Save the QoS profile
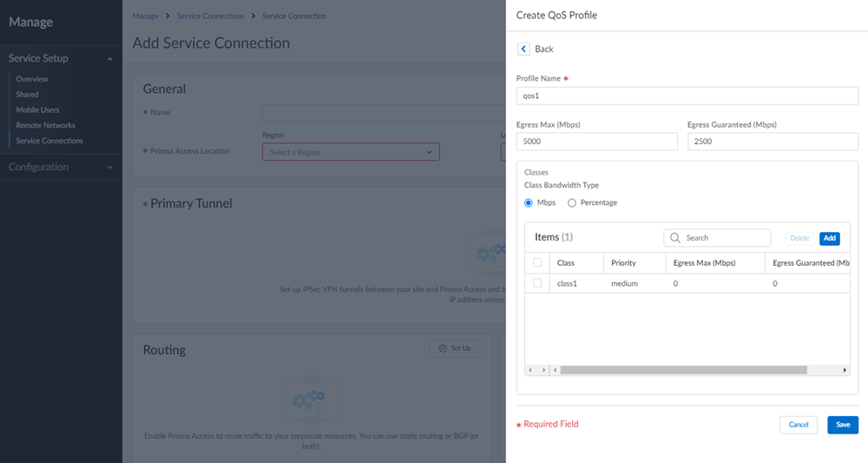This screenshot has height=463, width=868. pyautogui.click(x=842, y=425)
